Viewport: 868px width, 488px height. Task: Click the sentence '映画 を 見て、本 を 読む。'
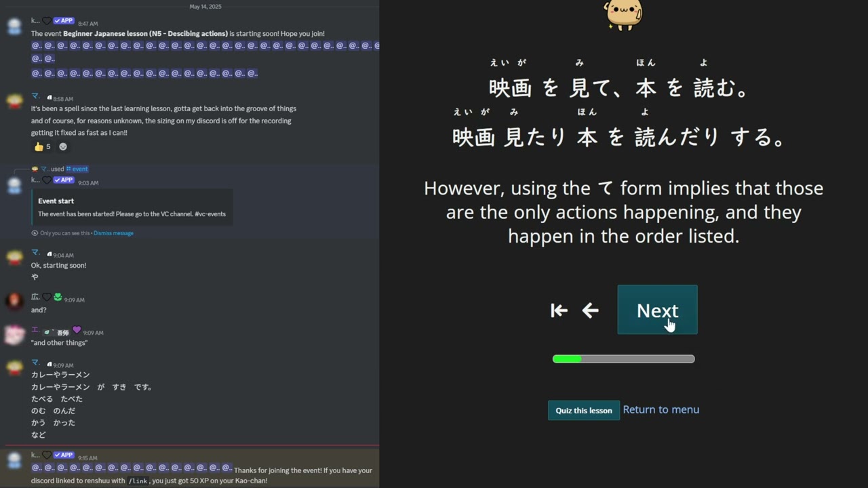[619, 87]
